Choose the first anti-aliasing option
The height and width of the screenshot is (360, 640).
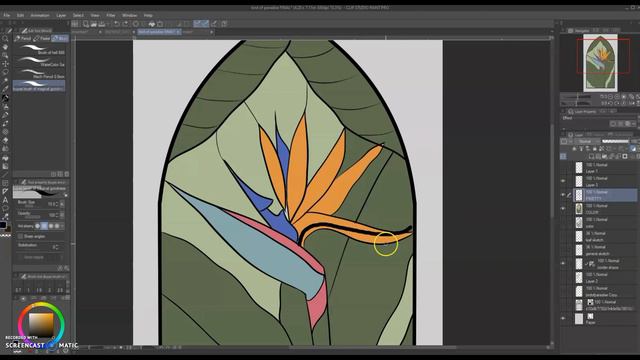(38, 226)
